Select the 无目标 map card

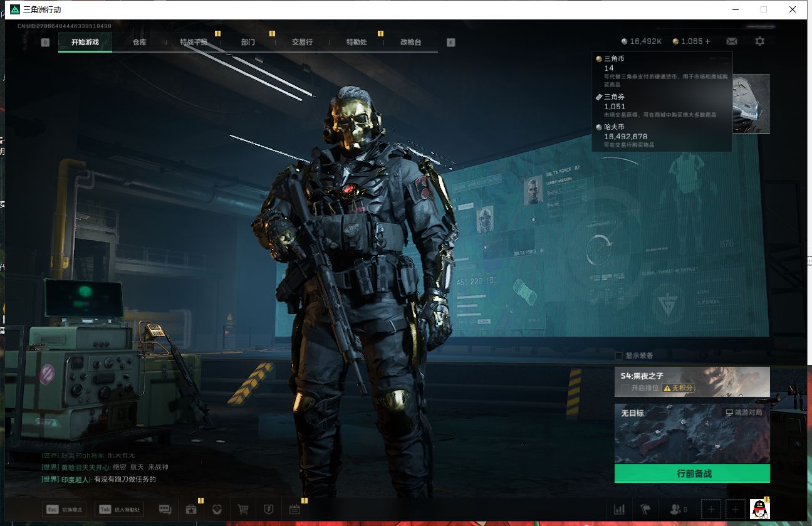pos(692,434)
